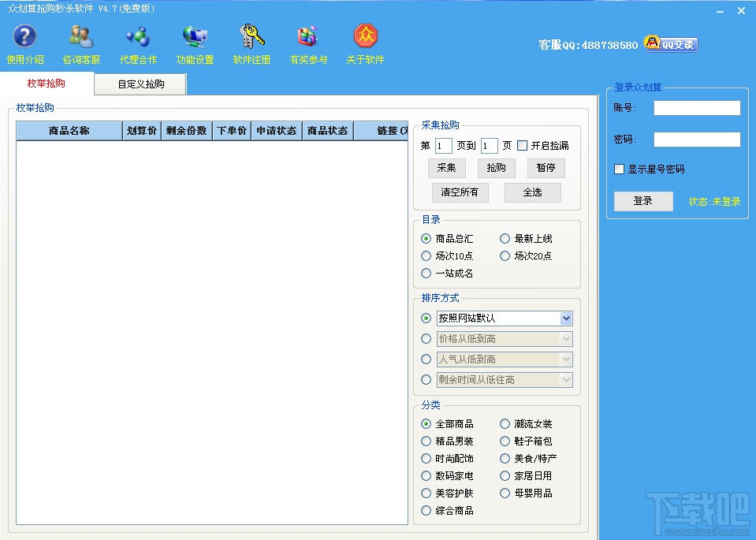Click the 暂停 button
The image size is (756, 540).
tap(546, 168)
